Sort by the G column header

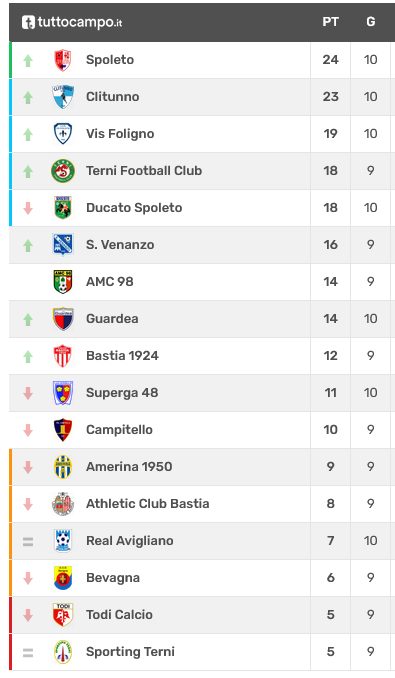point(370,22)
